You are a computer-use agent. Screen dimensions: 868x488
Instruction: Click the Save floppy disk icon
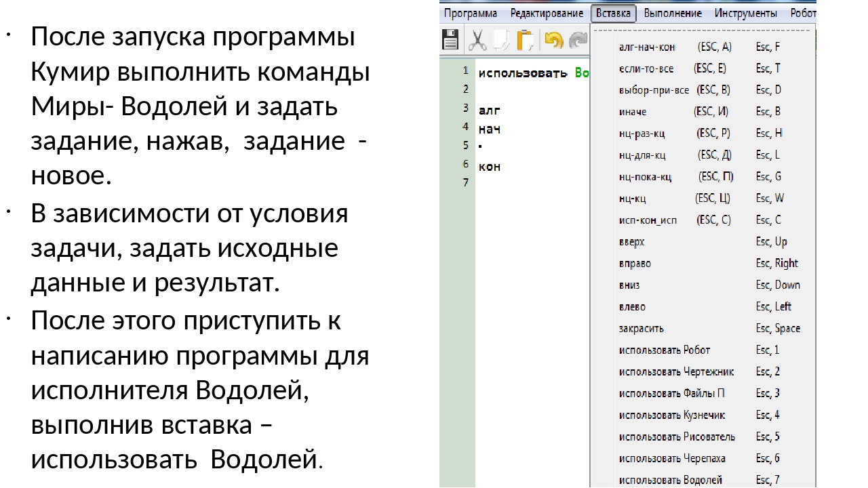click(450, 40)
